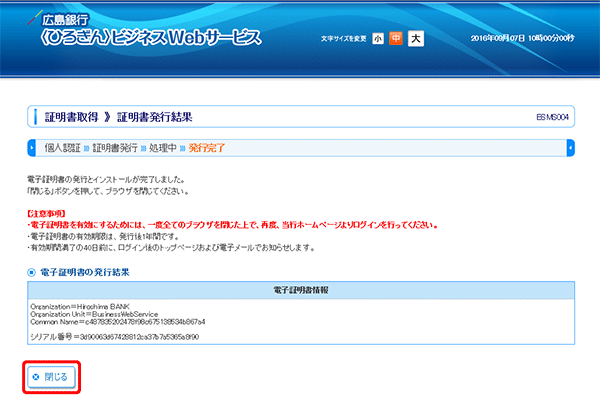Set font size to medium (中)
Image resolution: width=600 pixels, height=418 pixels.
396,38
